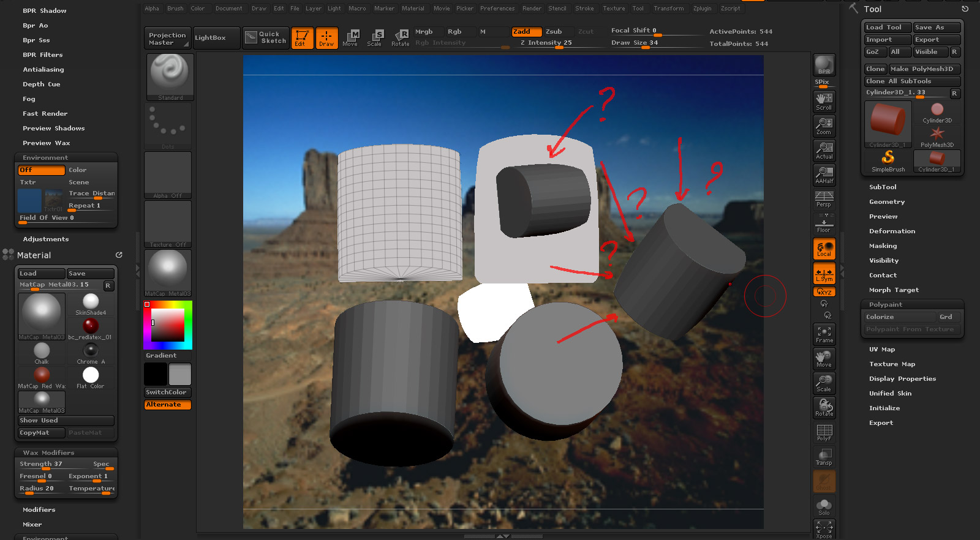The height and width of the screenshot is (540, 980).
Task: Toggle Perspective view on
Action: coord(824,199)
